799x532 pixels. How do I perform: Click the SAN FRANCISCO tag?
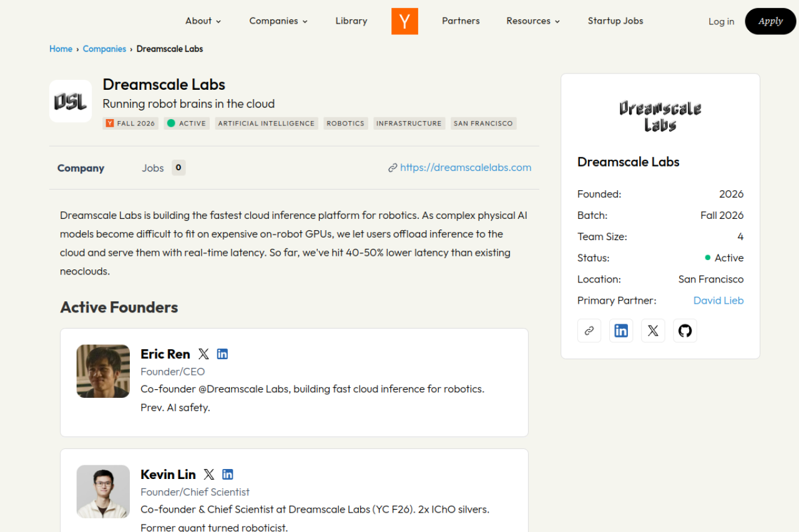(483, 123)
